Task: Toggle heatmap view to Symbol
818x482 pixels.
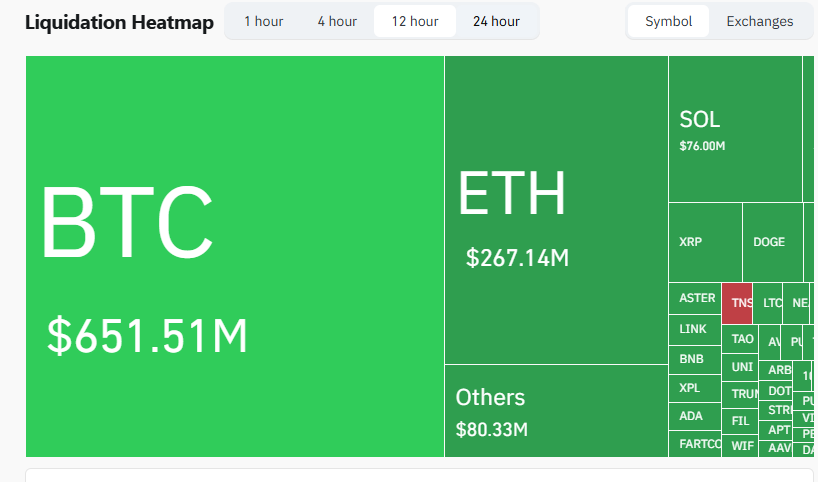Action: pos(668,21)
